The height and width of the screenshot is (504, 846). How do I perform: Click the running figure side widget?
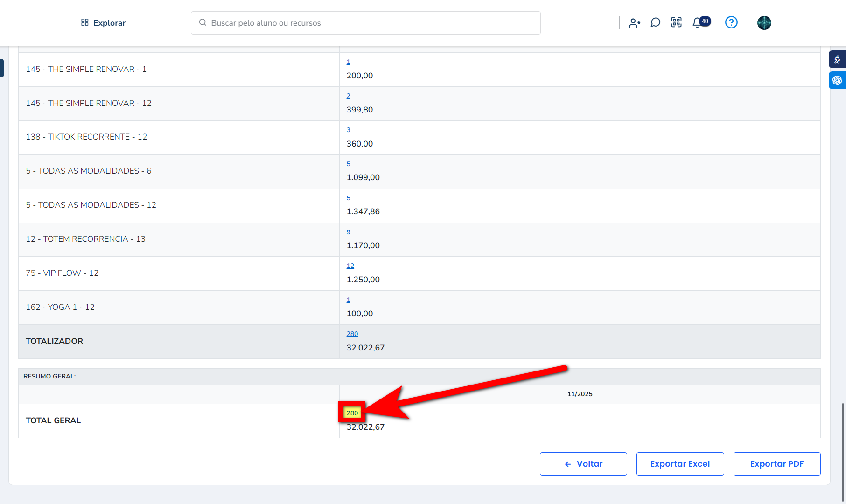coord(837,60)
